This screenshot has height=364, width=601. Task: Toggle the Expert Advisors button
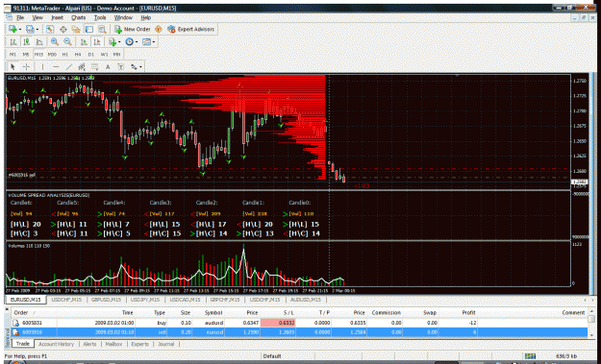(191, 29)
